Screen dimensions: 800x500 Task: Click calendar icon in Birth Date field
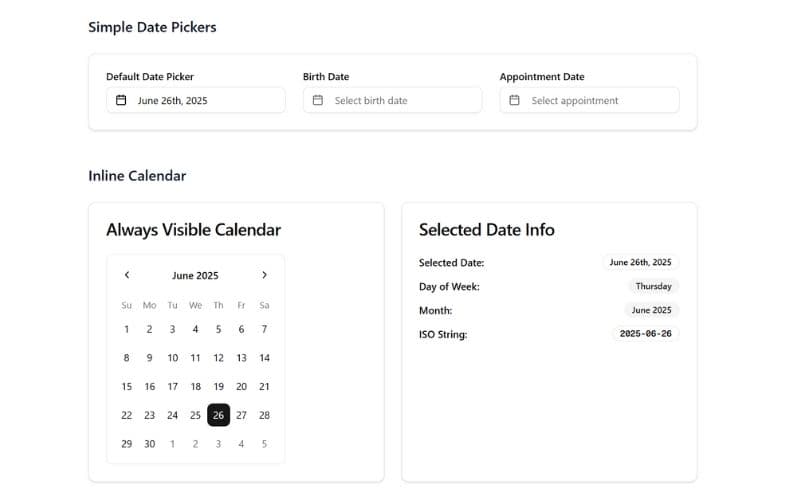(x=318, y=100)
